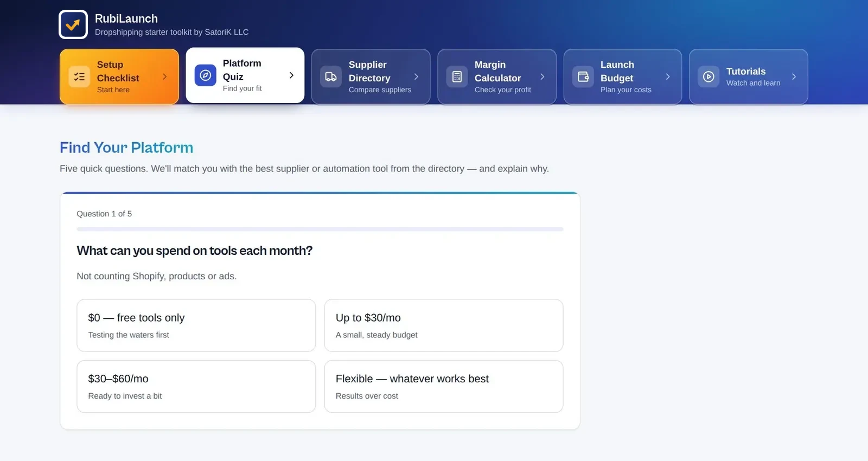Open the Setup Checklist tab

coord(119,76)
